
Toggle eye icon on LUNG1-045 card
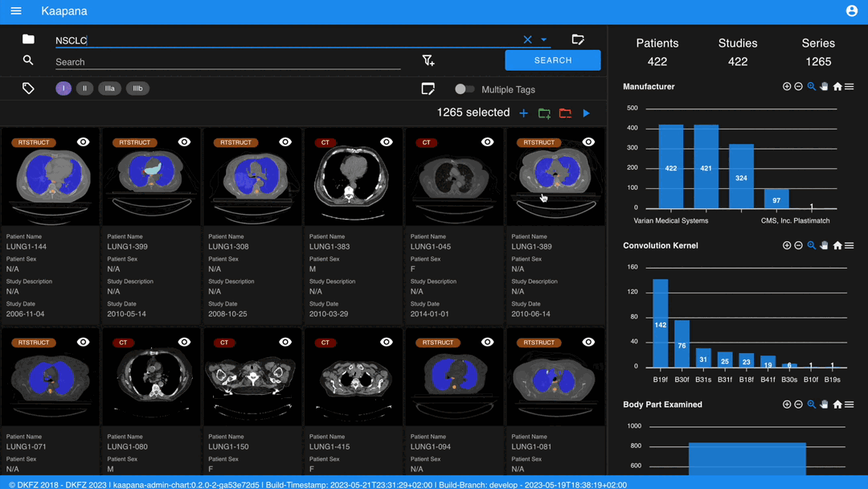coord(487,142)
